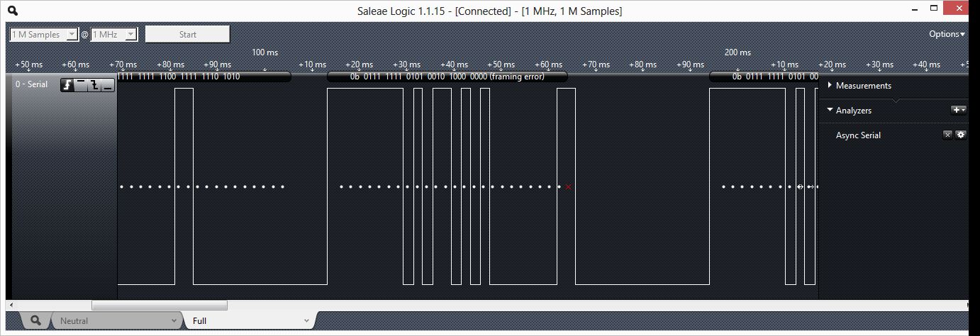Screen dimensions: 980x336
Task: Click the 100 ms timeline label
Action: point(265,52)
